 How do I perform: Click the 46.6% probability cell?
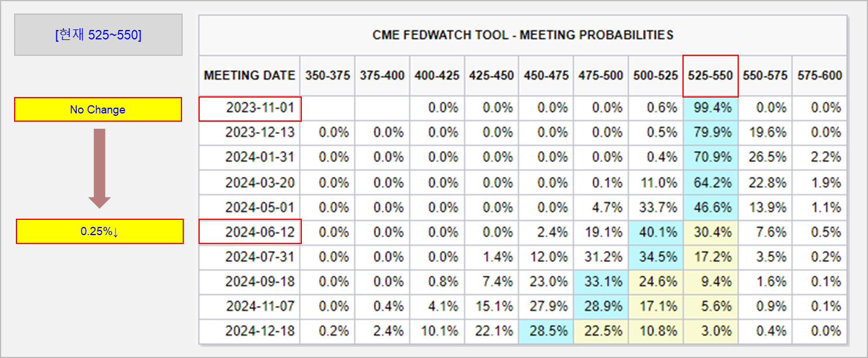711,208
